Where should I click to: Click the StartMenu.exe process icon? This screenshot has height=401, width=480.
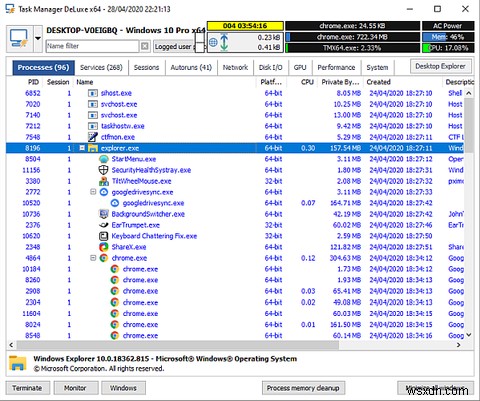pyautogui.click(x=104, y=159)
